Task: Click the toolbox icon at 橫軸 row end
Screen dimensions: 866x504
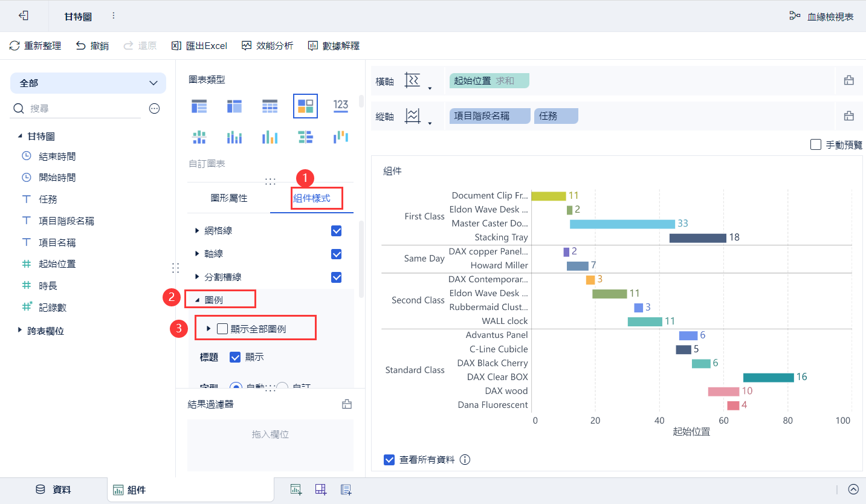Action: [849, 80]
